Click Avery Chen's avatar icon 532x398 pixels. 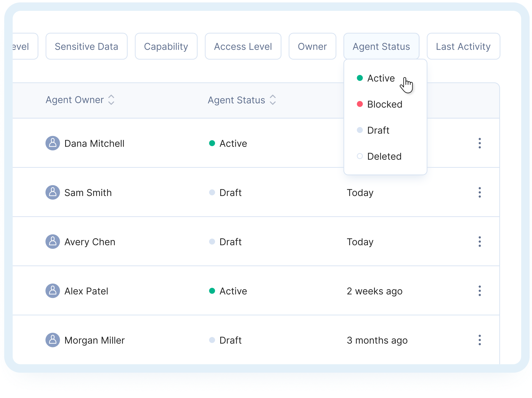53,242
